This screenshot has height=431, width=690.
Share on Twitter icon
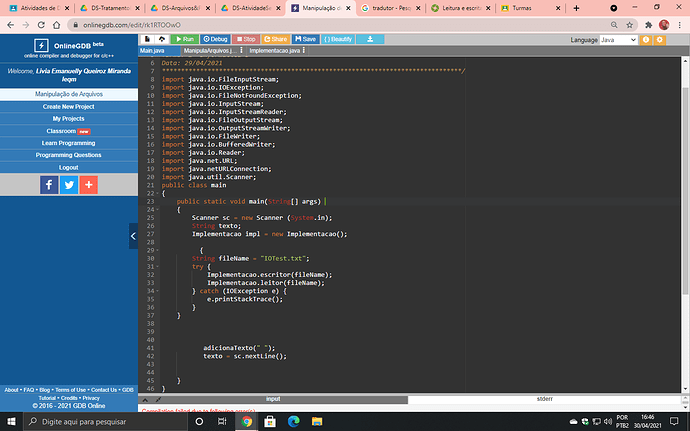[x=69, y=185]
